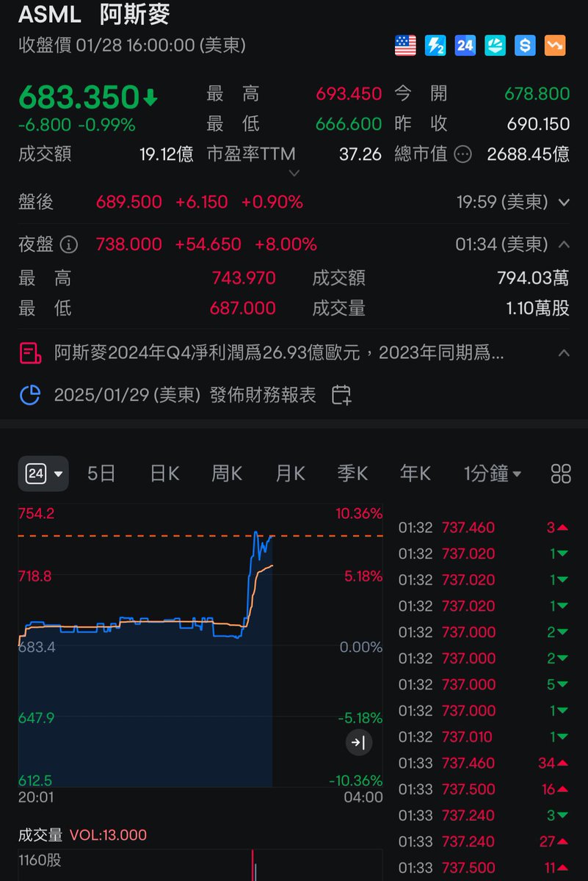Select the 01:33 trade of 34 shares
588x881 pixels.
(x=484, y=764)
